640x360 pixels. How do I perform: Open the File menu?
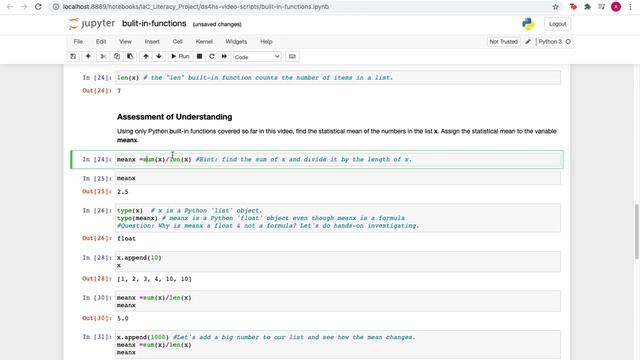[78, 42]
